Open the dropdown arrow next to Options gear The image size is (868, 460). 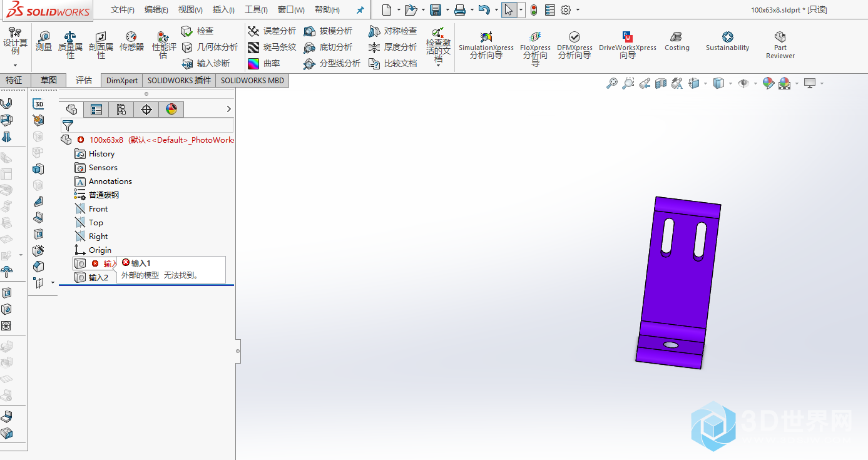pyautogui.click(x=578, y=10)
